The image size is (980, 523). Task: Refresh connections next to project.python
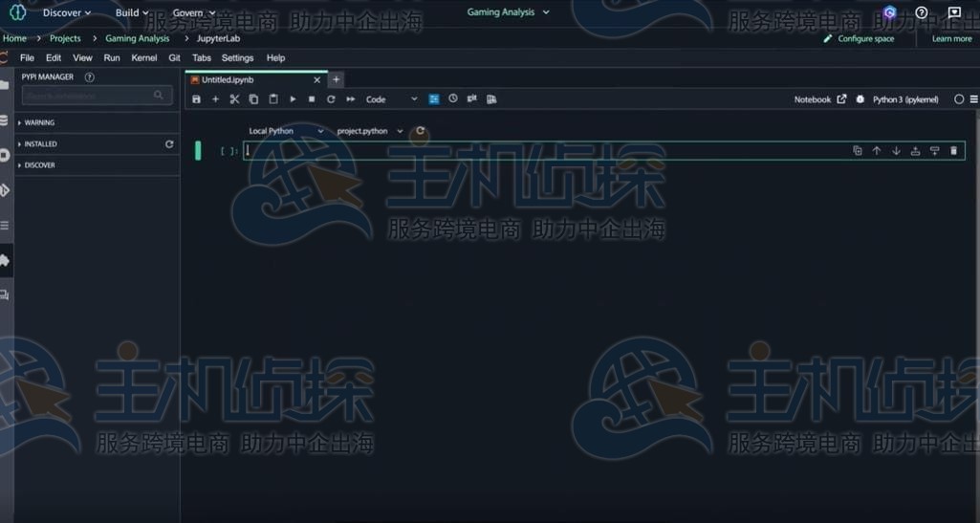click(x=420, y=131)
